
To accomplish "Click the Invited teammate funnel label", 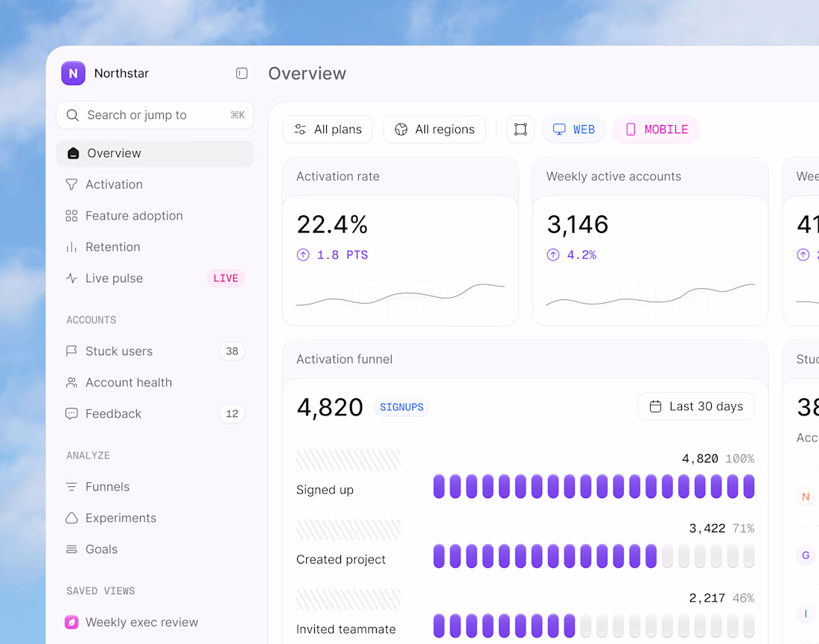I will 345,629.
